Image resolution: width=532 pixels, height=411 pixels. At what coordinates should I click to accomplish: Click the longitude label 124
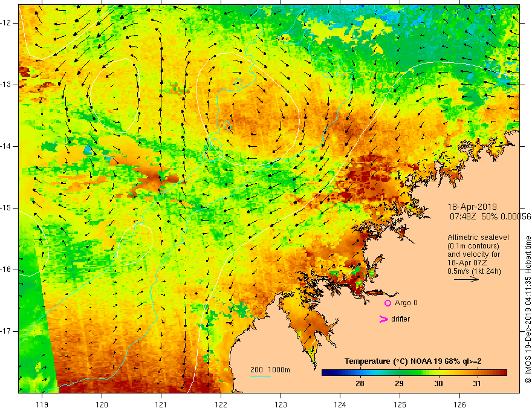pyautogui.click(x=340, y=404)
